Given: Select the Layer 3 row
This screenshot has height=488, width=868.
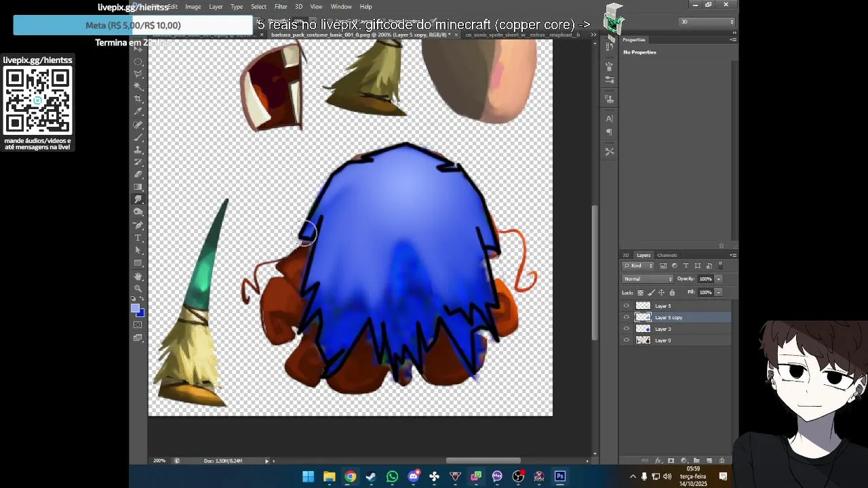Looking at the screenshot, I should (x=675, y=329).
